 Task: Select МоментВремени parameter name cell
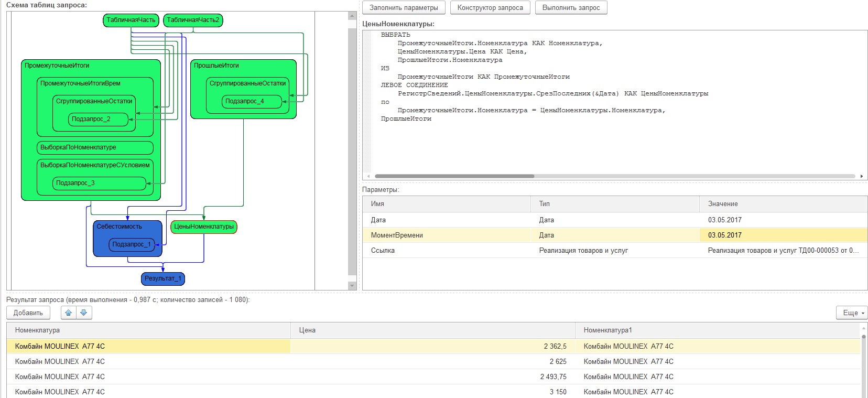coord(447,235)
